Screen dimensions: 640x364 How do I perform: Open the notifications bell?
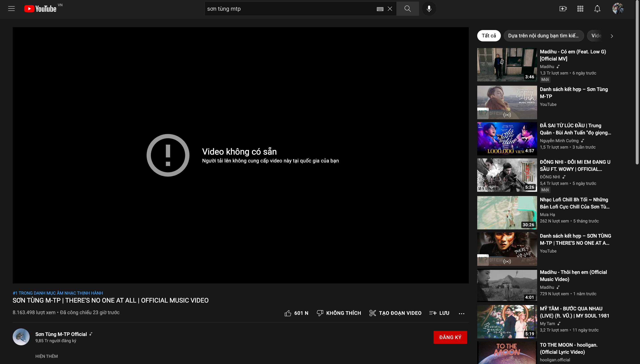(597, 9)
